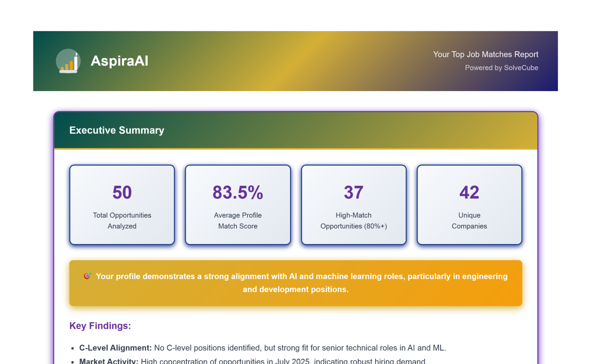Click the target emoji in the orange banner

[x=88, y=276]
